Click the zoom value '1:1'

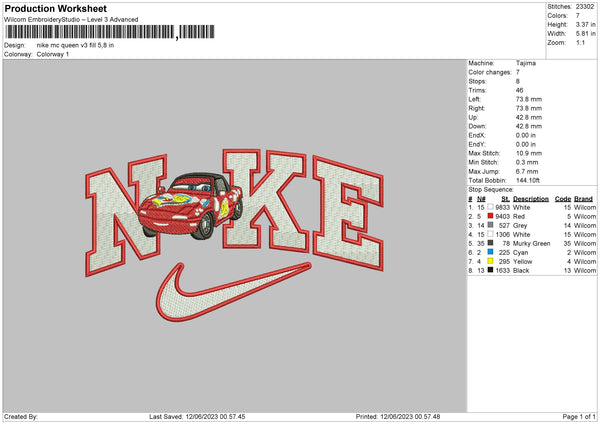tap(580, 42)
